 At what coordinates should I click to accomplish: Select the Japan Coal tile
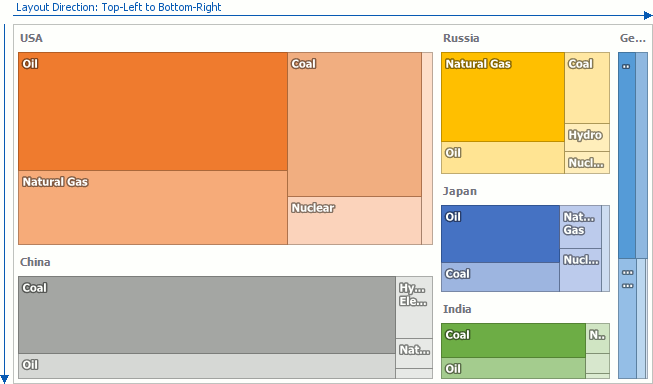click(501, 277)
